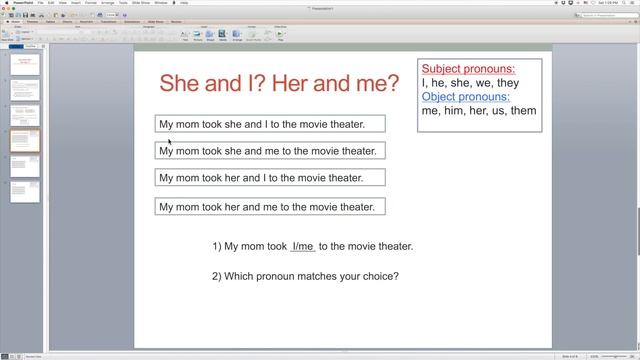Switch to the Slide Show ribbon tab
Viewport: 640px width, 360px height.
click(155, 22)
